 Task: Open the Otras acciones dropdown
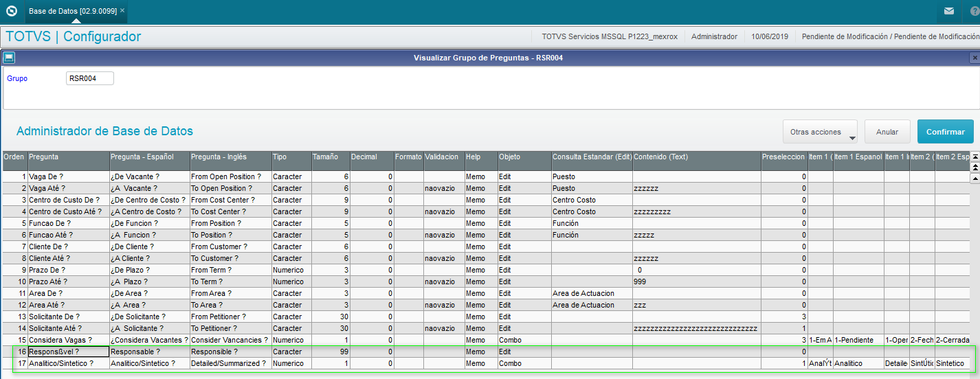click(x=821, y=131)
